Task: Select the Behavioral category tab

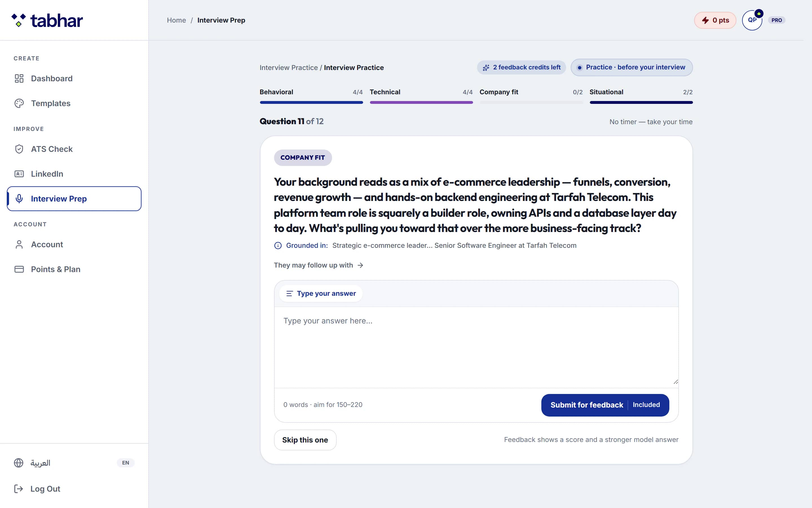Action: 311,96
